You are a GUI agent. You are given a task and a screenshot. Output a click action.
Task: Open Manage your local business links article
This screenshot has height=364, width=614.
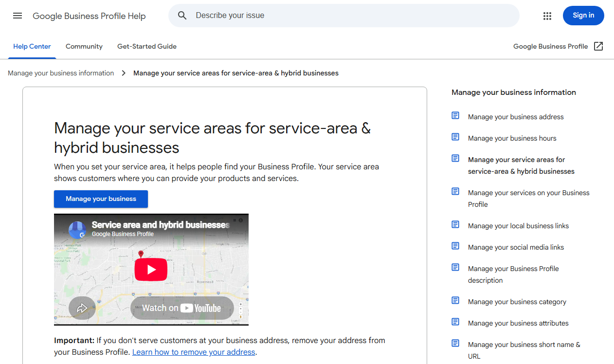pyautogui.click(x=518, y=226)
